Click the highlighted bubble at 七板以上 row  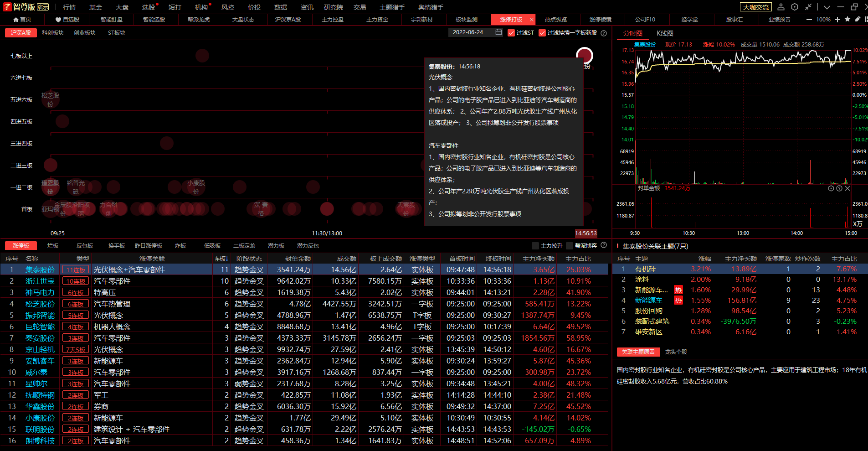pyautogui.click(x=585, y=56)
